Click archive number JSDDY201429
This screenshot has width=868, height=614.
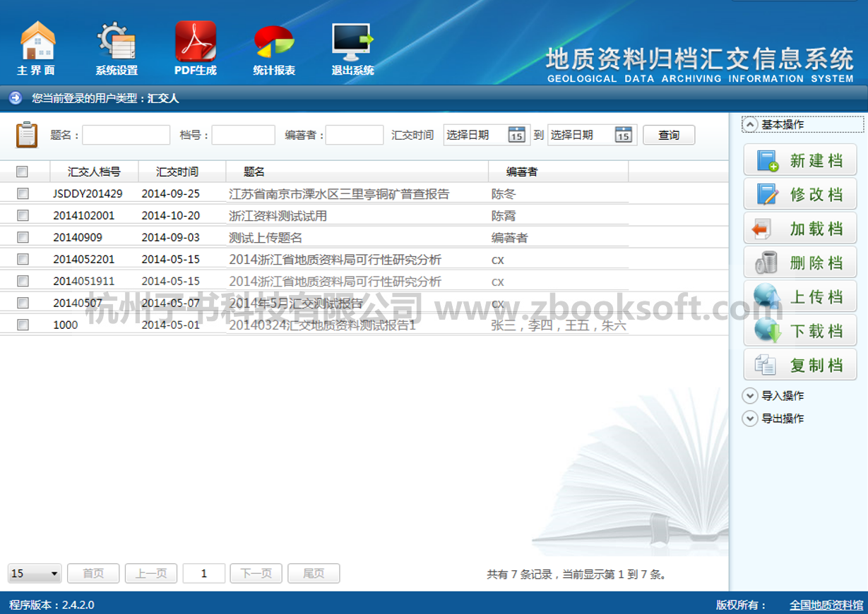point(88,193)
